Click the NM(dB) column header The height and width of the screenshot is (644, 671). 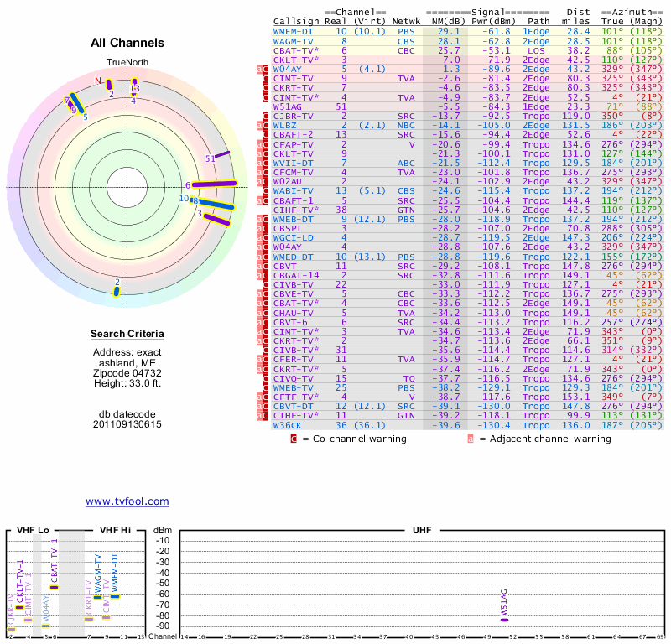[444, 21]
